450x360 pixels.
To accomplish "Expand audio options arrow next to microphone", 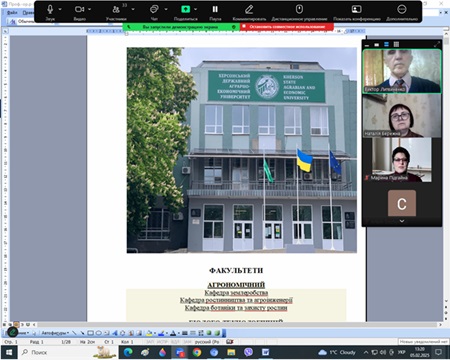I will [60, 10].
